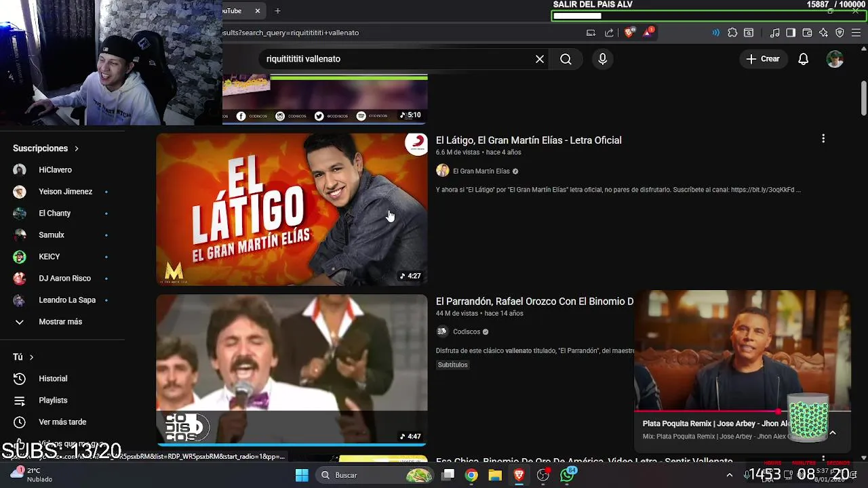Open Brave Rewards triangle icon

pos(648,33)
